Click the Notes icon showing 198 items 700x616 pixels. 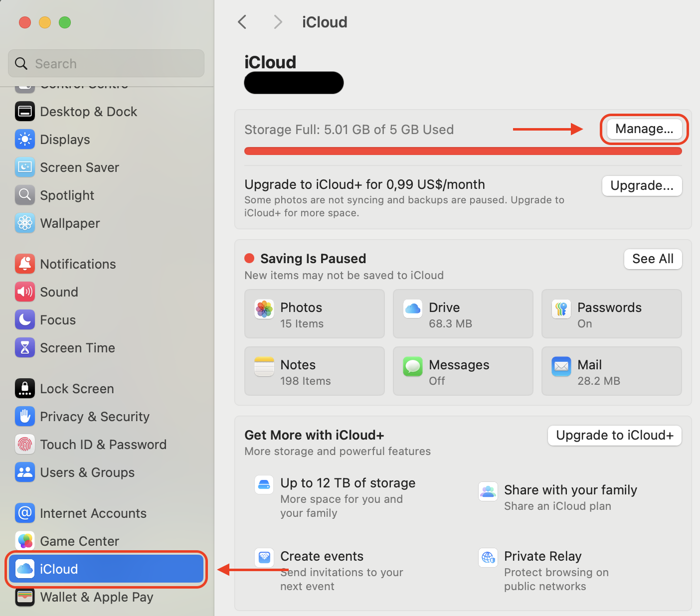coord(264,366)
